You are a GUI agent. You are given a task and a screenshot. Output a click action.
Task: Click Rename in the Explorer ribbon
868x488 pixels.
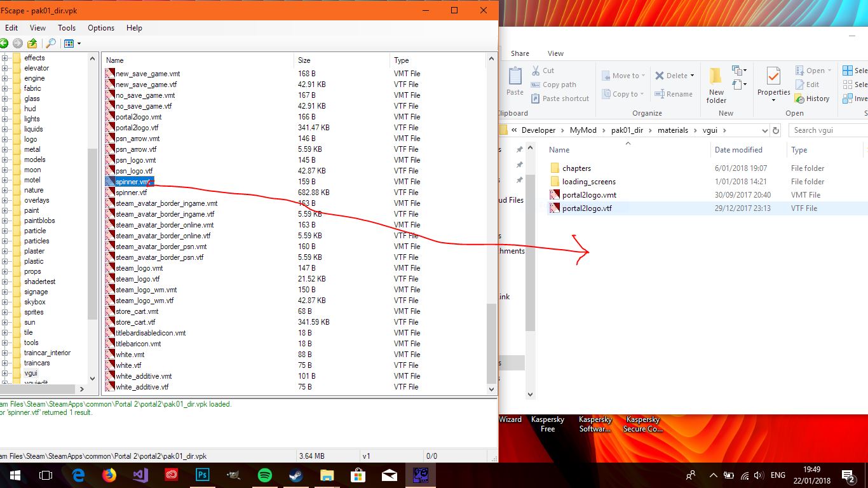(674, 94)
